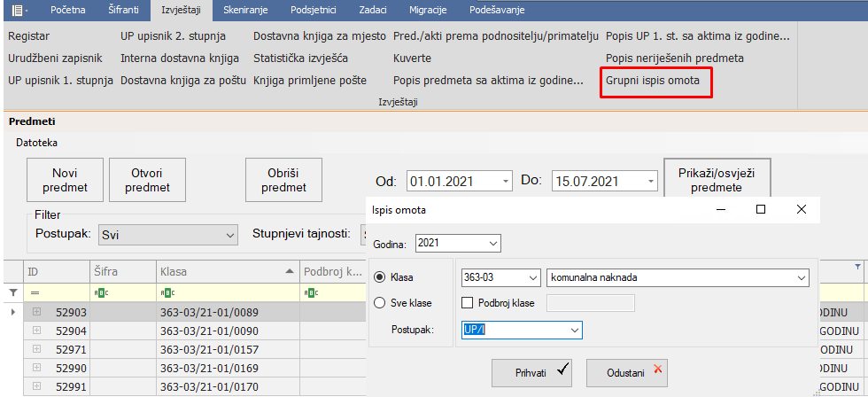The height and width of the screenshot is (397, 868).
Task: Click ABC filter icon under Šifra column
Action: 100,292
